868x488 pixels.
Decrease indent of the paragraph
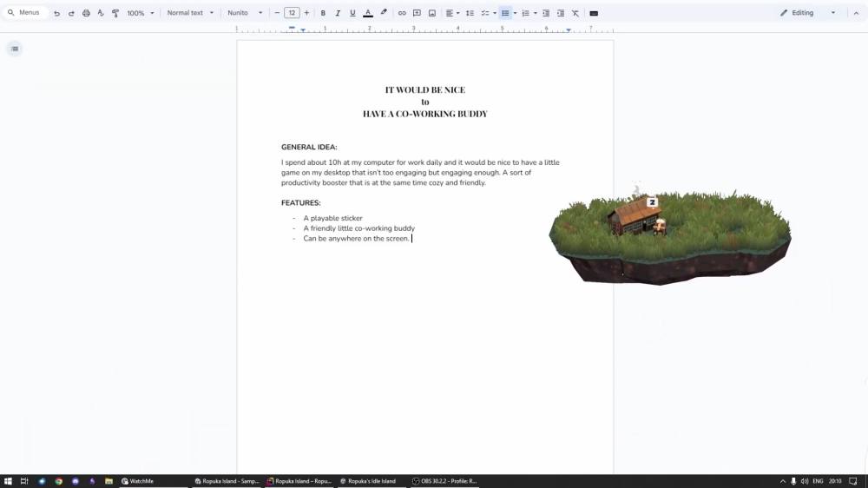pyautogui.click(x=546, y=13)
